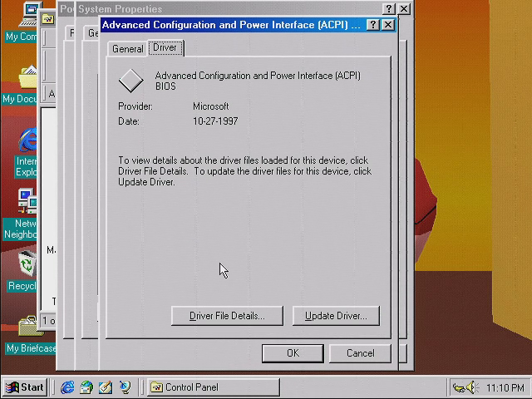The height and width of the screenshot is (399, 532).
Task: Launch Internet Explorer from Quick Launch
Action: click(67, 387)
